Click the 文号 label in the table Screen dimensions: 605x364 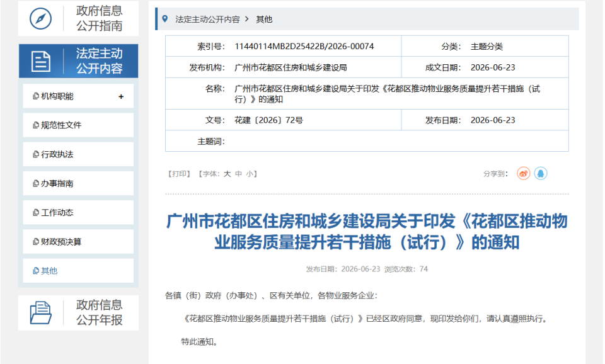click(x=215, y=120)
